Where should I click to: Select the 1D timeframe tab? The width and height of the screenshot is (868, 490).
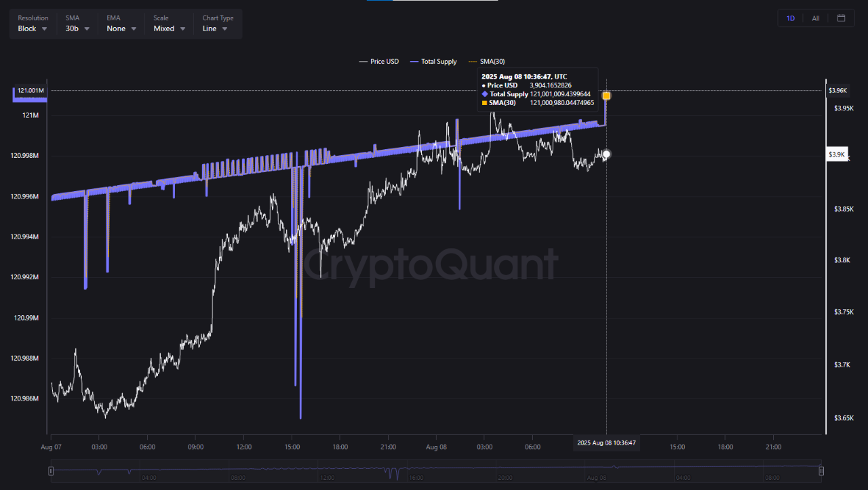[791, 18]
